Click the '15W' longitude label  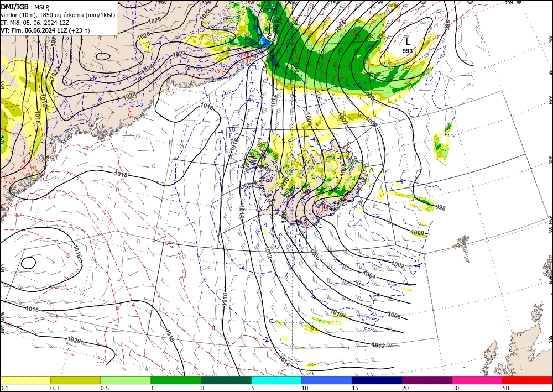pos(335,3)
